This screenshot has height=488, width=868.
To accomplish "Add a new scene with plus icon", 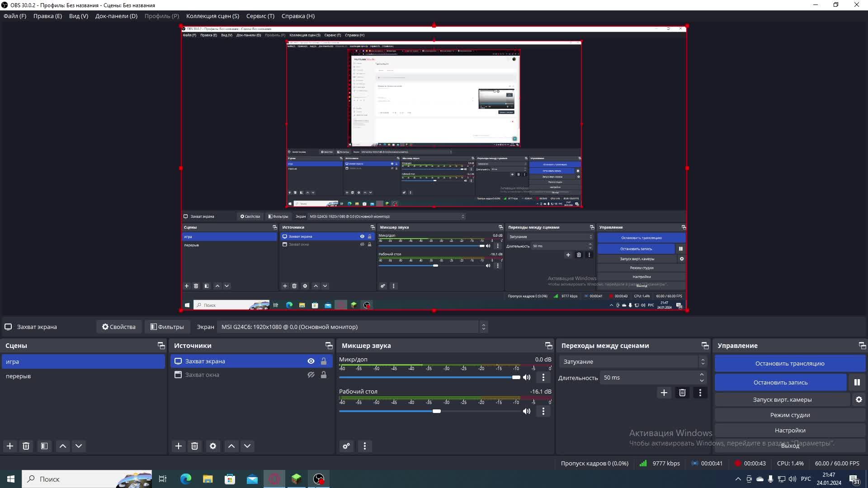I will click(x=10, y=446).
